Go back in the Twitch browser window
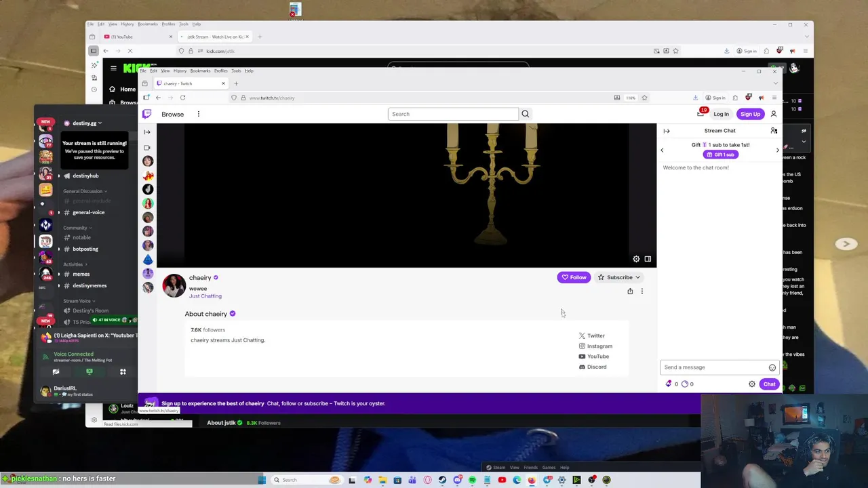The height and width of the screenshot is (488, 868). [x=158, y=98]
